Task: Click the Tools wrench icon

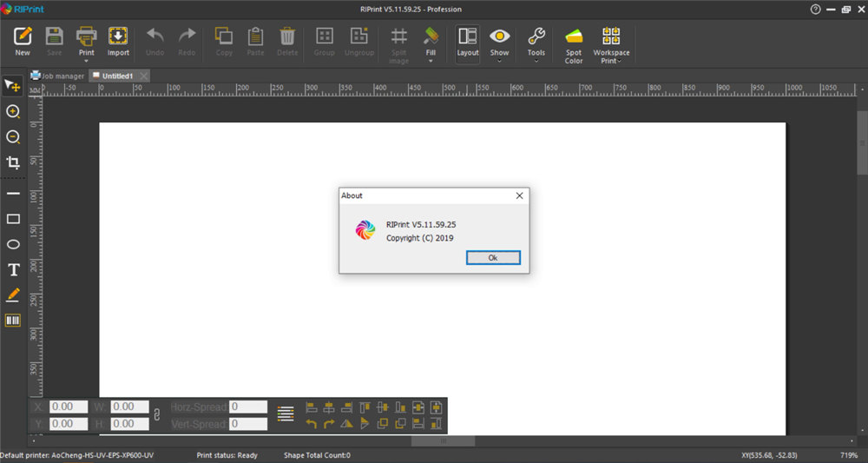Action: tap(536, 36)
